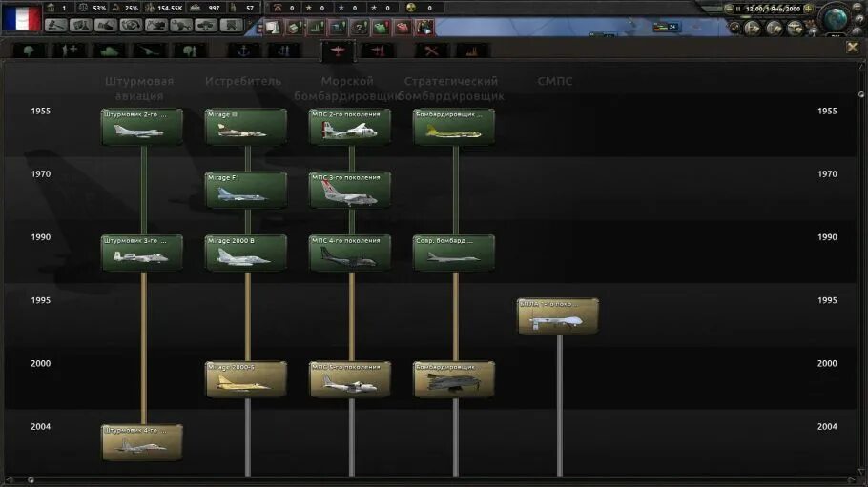Click the nuclear bomb counter icon
This screenshot has height=487, width=868.
click(x=410, y=8)
